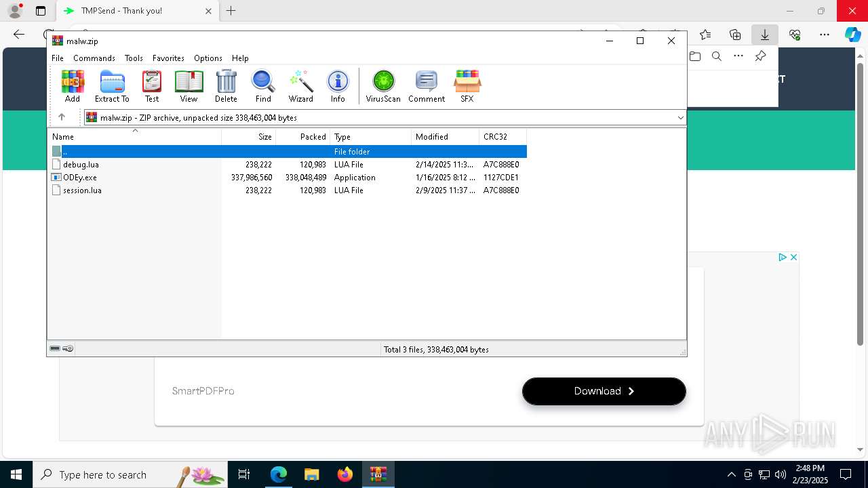Open the Find magnifier tool

point(263,86)
